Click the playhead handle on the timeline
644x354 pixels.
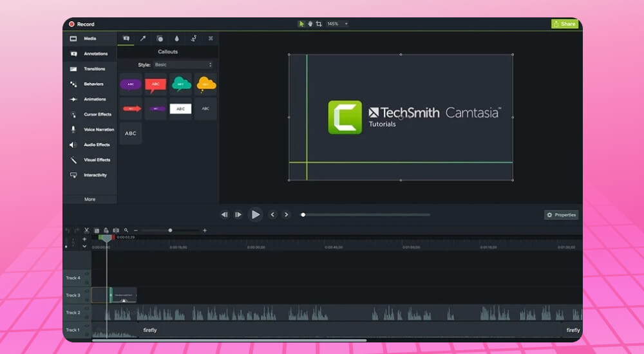pyautogui.click(x=106, y=239)
